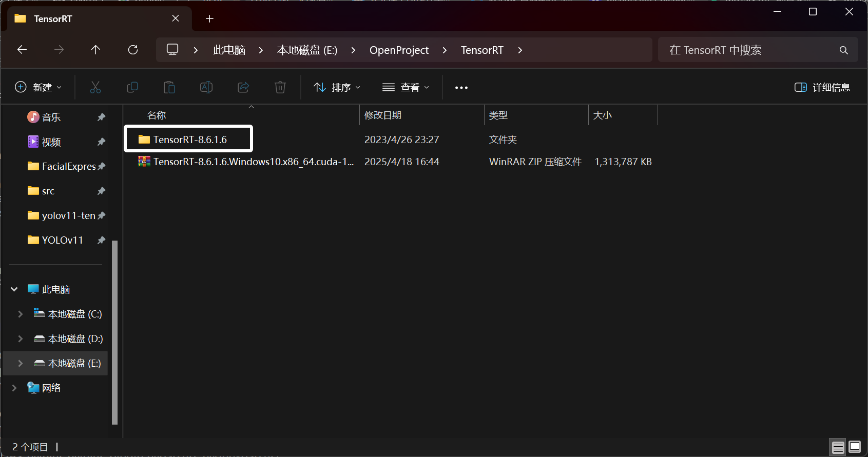Screen dimensions: 868x457
Task: Sort by the 大小 column header
Action: coord(623,115)
